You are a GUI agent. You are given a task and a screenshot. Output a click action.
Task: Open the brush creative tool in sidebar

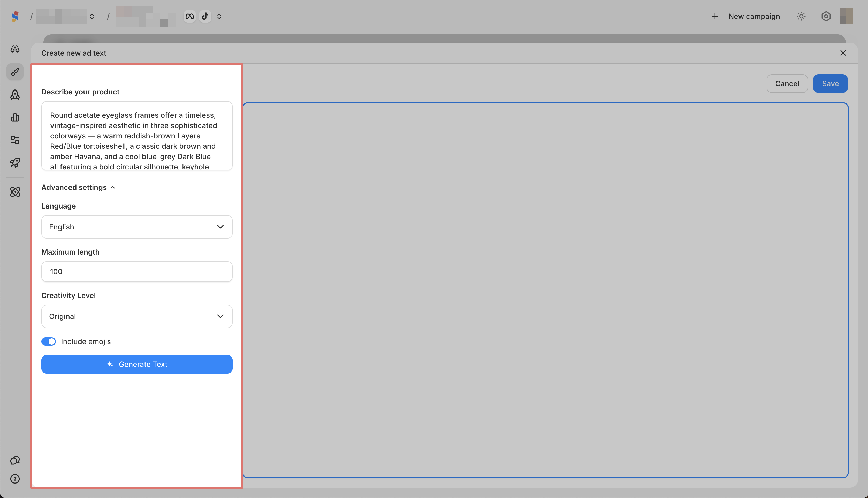15,72
